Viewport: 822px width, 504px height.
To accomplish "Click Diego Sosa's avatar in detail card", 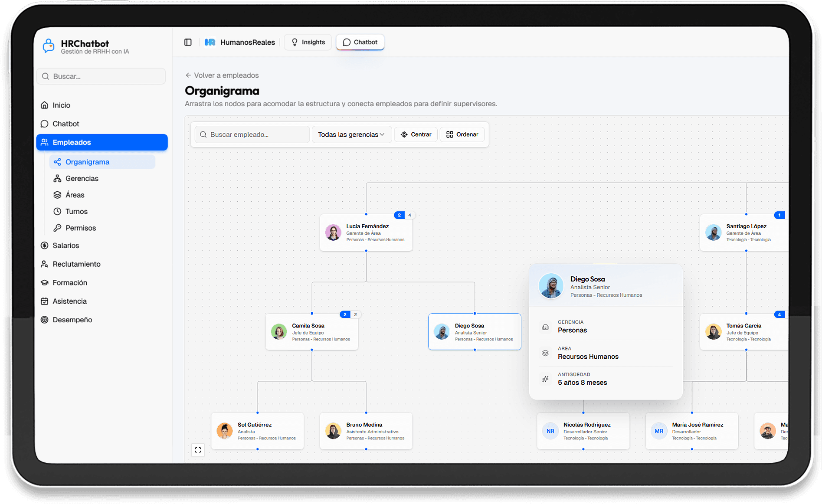I will pyautogui.click(x=551, y=286).
